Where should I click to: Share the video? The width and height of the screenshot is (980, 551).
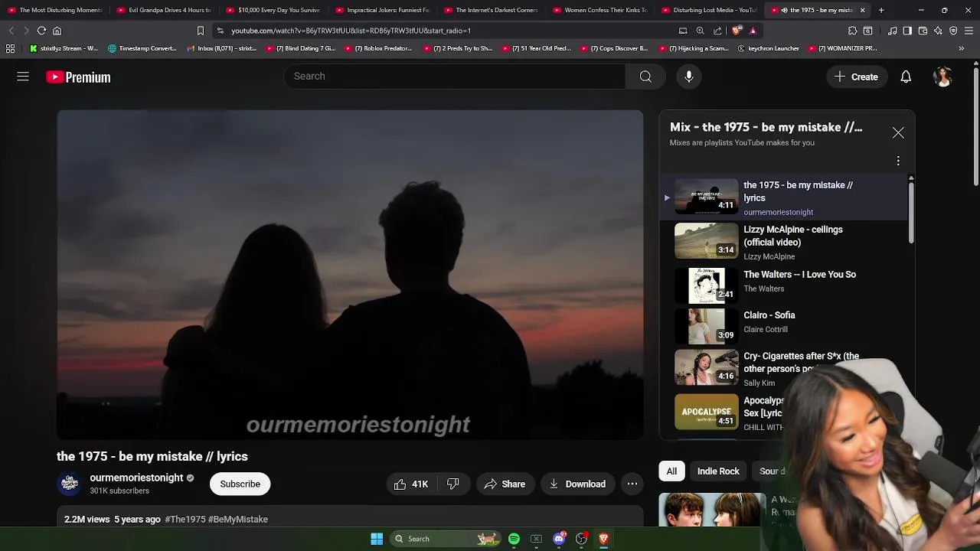pos(505,484)
